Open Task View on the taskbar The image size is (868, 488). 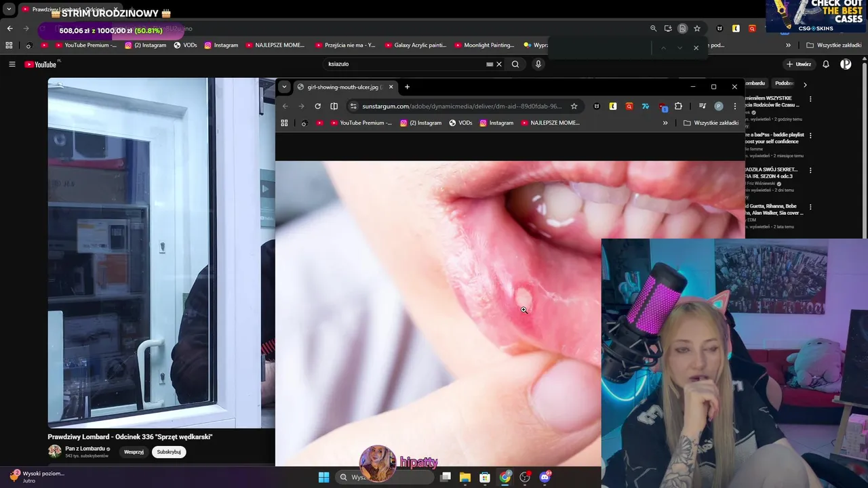tap(445, 477)
